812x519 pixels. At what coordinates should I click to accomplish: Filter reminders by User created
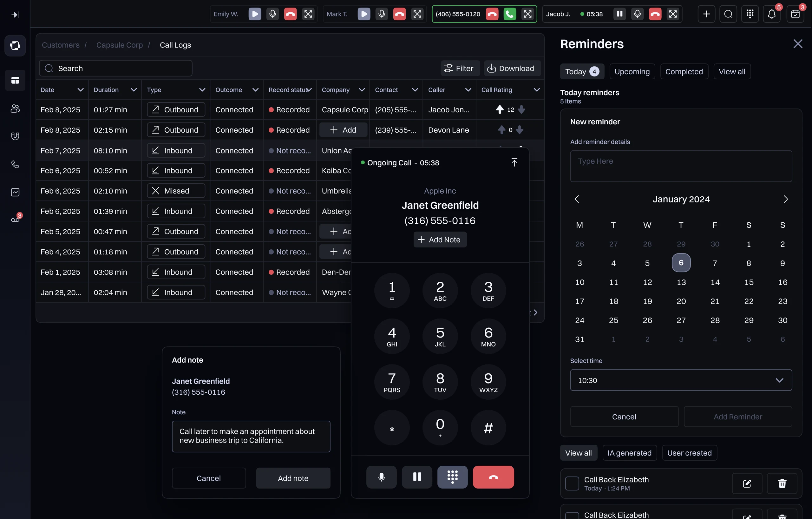tap(689, 453)
